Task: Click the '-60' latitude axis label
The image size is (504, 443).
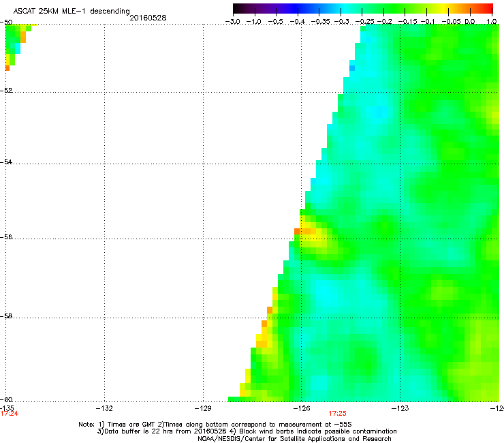Action: tap(6, 399)
